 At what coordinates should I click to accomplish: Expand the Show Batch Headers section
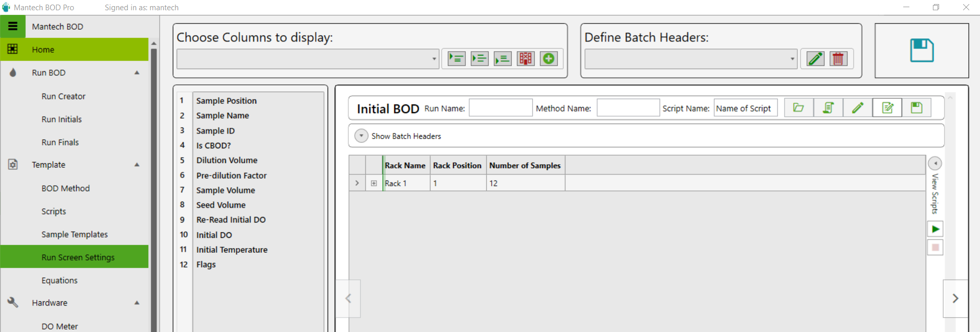[361, 136]
